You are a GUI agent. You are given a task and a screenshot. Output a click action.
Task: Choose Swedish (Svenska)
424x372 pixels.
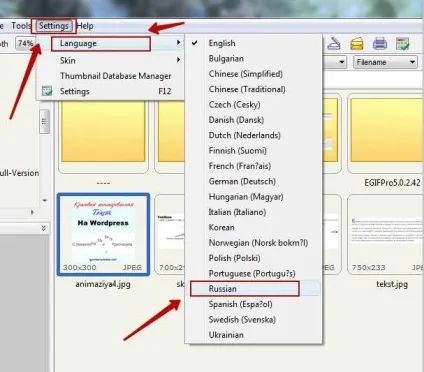pos(254,319)
